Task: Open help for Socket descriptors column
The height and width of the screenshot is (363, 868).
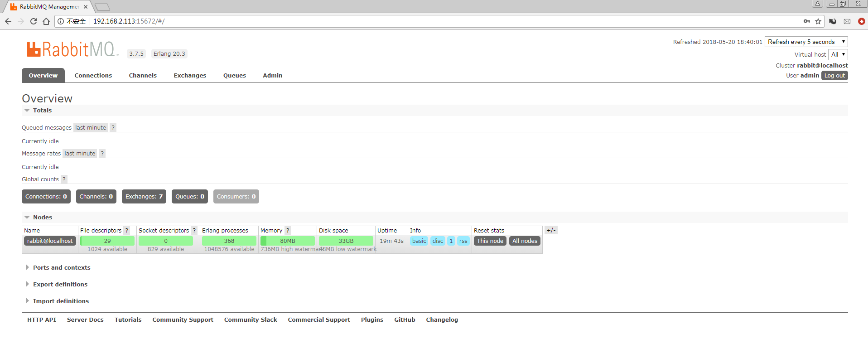Action: tap(194, 231)
